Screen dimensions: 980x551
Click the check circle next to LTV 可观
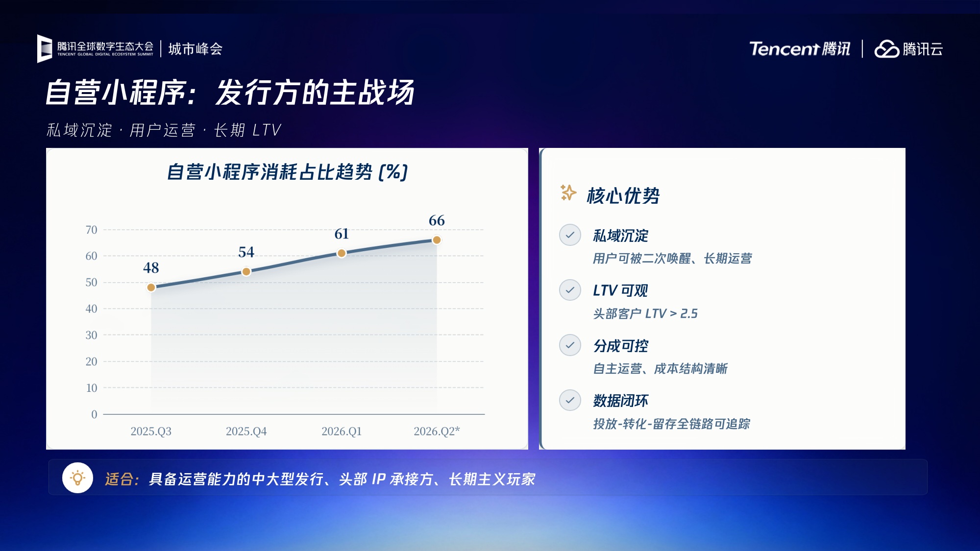(570, 290)
